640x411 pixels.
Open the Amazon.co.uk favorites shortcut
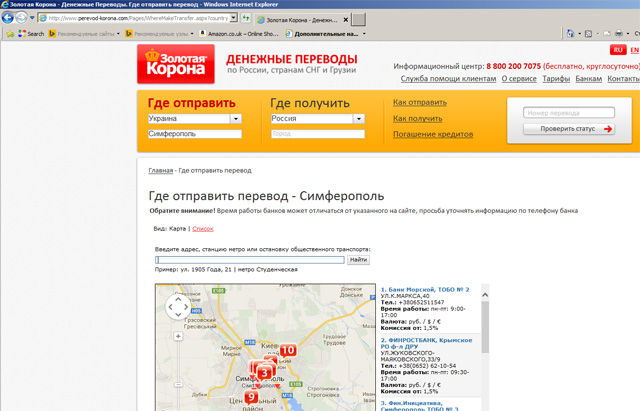[239, 34]
